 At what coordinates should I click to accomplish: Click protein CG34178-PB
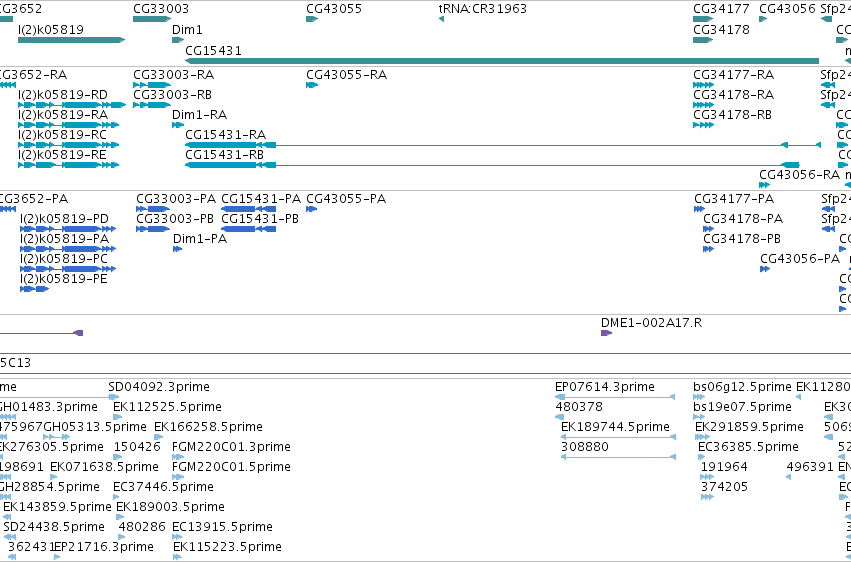click(x=742, y=239)
